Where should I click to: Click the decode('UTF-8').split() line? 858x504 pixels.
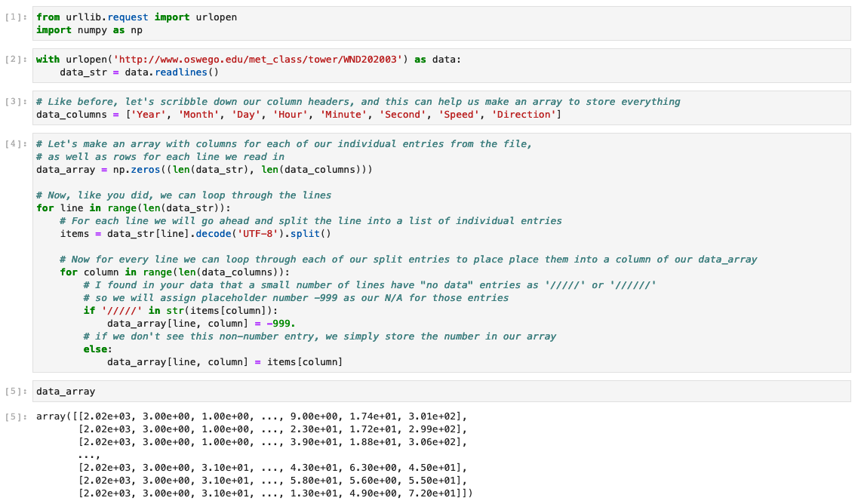196,234
